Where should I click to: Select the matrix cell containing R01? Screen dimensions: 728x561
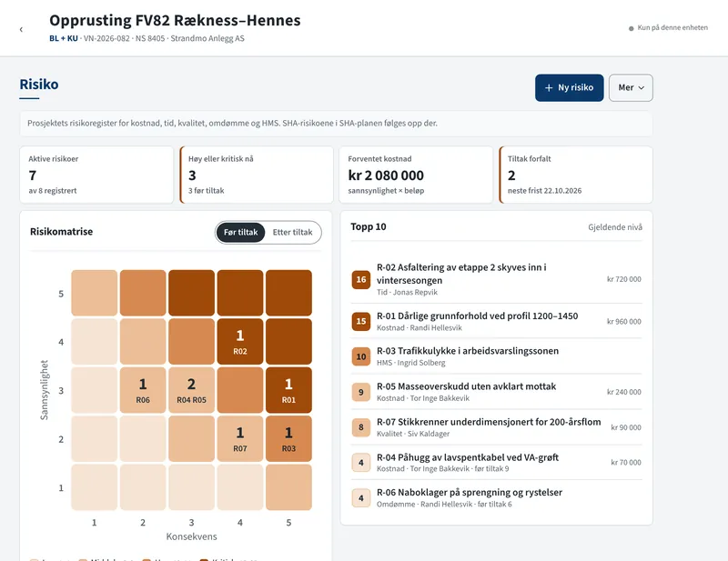(288, 390)
